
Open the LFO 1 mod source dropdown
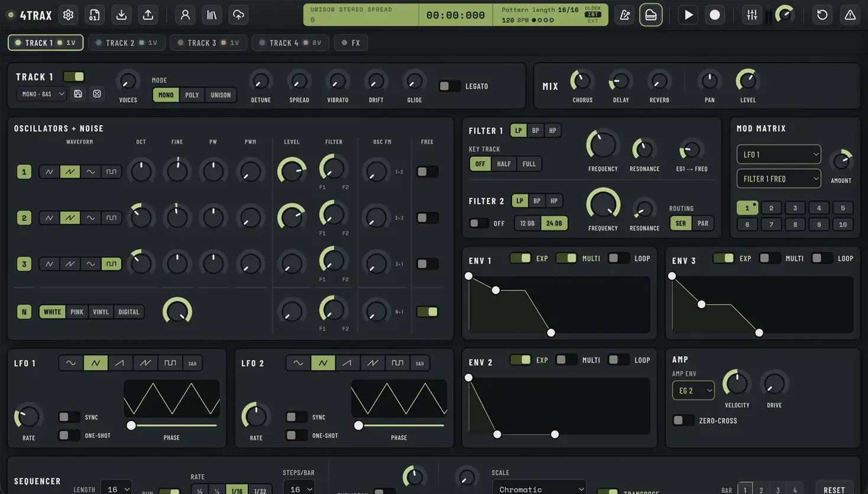coord(779,155)
